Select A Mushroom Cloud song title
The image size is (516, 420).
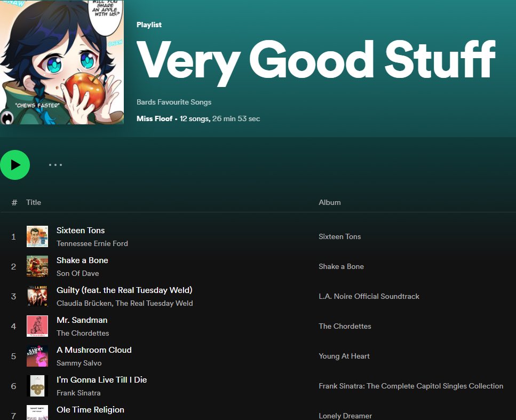coord(94,350)
